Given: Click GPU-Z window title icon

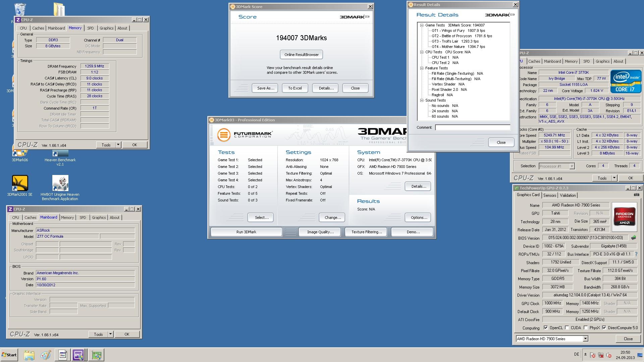Looking at the screenshot, I should point(517,188).
